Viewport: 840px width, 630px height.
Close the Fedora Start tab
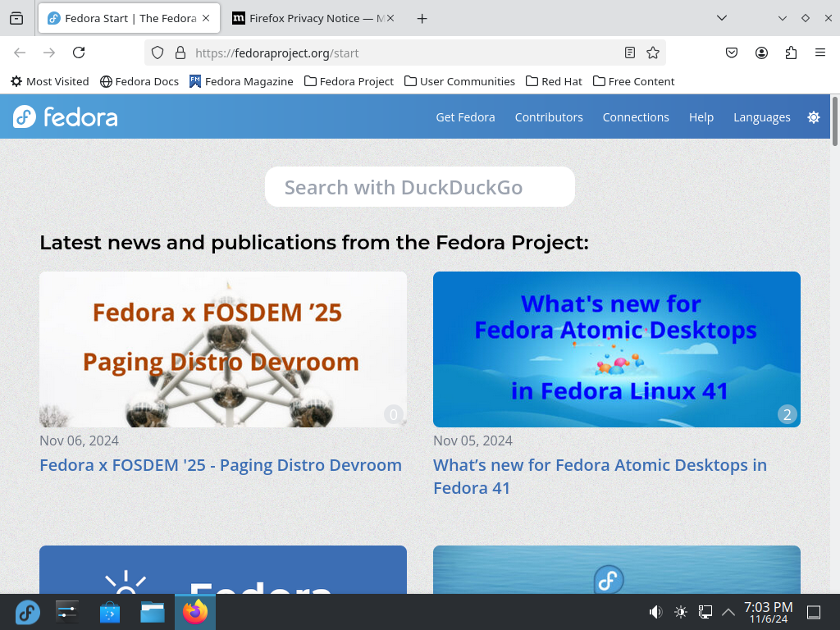[206, 18]
